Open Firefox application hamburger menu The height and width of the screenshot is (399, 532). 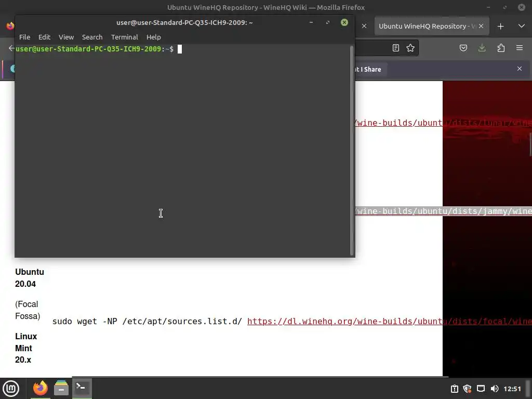(520, 48)
